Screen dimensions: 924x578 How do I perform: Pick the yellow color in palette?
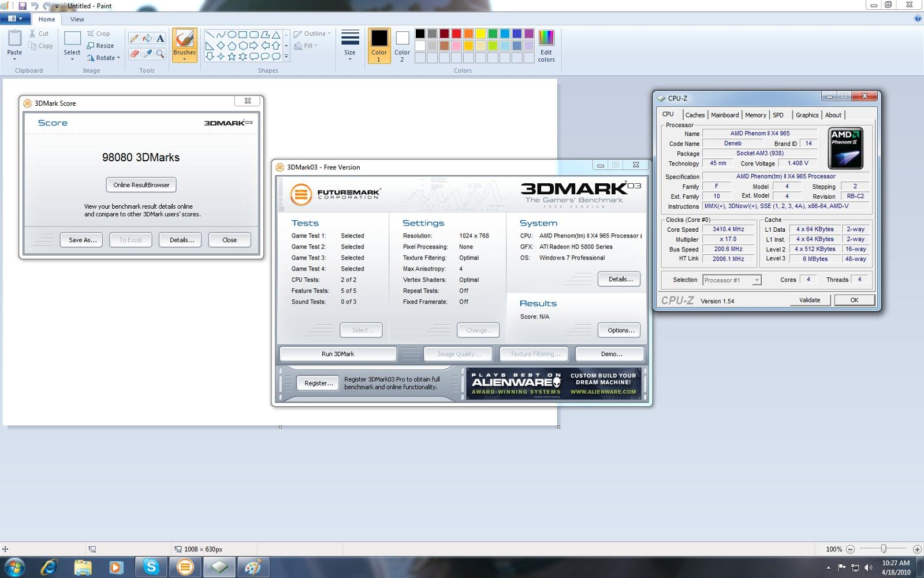click(x=480, y=34)
